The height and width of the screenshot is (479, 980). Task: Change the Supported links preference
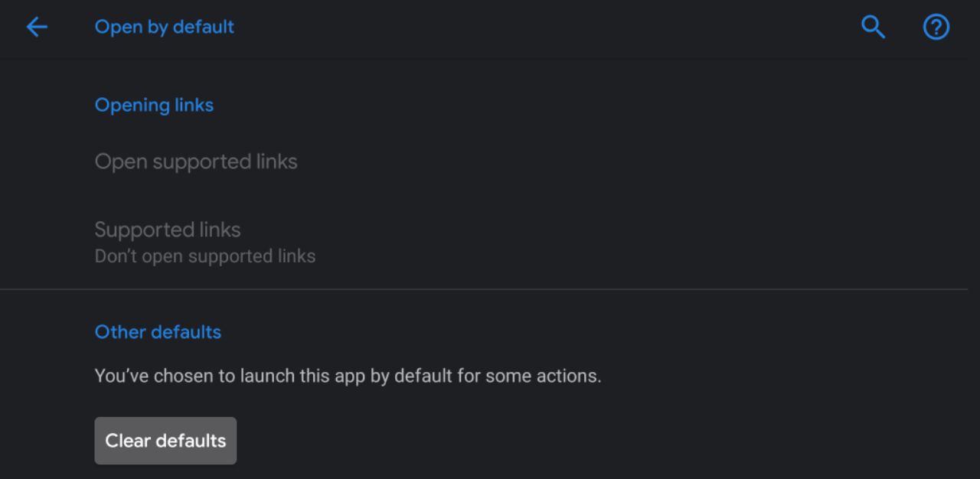click(x=205, y=242)
